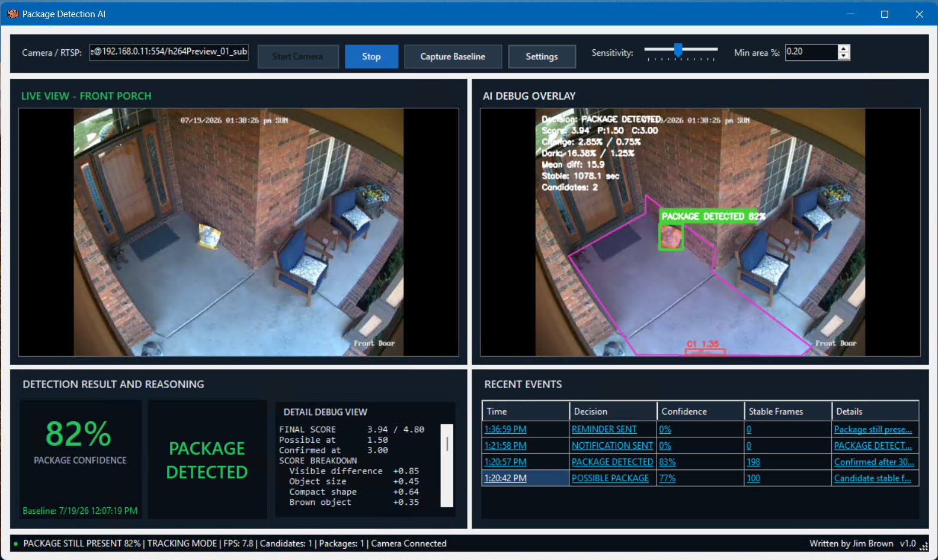The image size is (938, 560).
Task: Click the 0% confidence in the NOTIFICATION SENT row
Action: pos(665,446)
